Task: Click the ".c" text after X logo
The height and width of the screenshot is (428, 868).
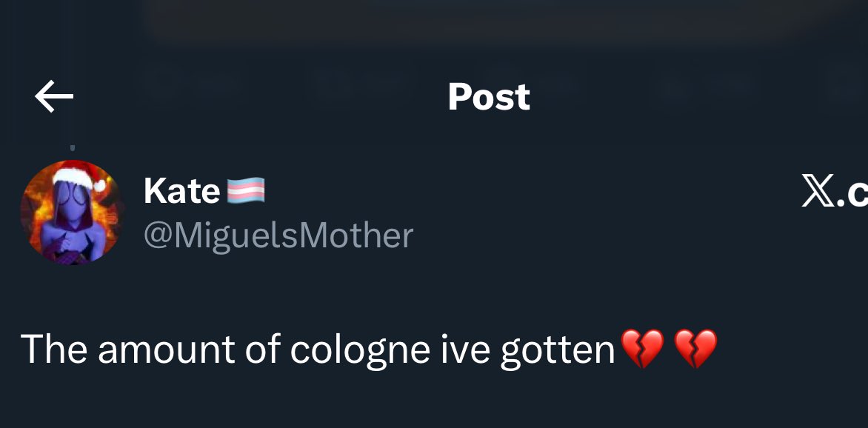Action: coord(852,193)
